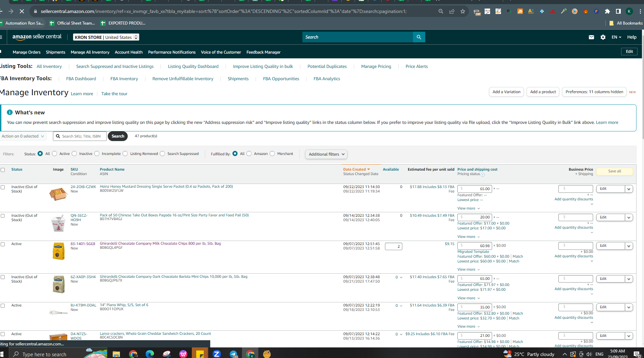
Task: Open the browser Extensions puzzle icon
Action: [607, 11]
